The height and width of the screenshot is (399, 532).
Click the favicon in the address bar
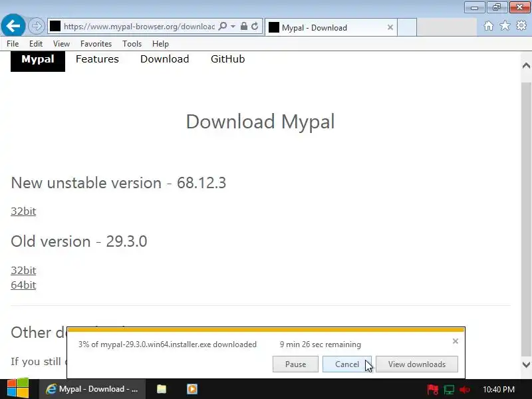[x=55, y=26]
